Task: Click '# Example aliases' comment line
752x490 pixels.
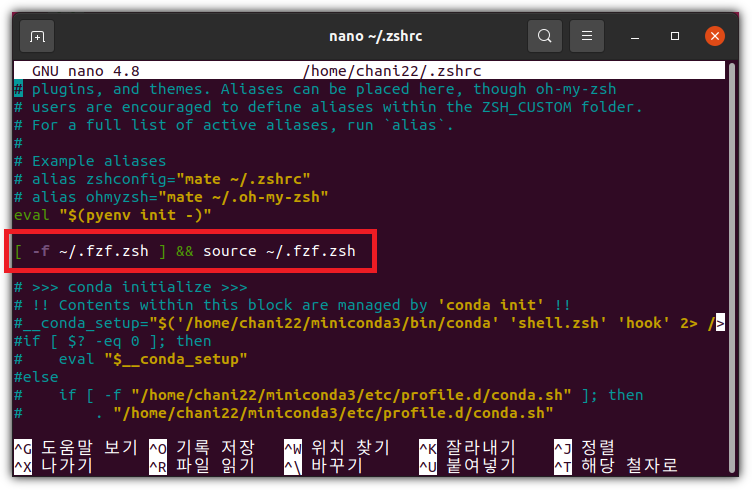Action: (90, 161)
